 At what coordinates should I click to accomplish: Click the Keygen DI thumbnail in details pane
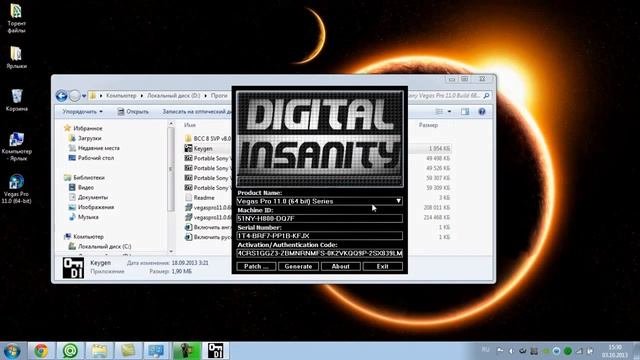tap(73, 268)
